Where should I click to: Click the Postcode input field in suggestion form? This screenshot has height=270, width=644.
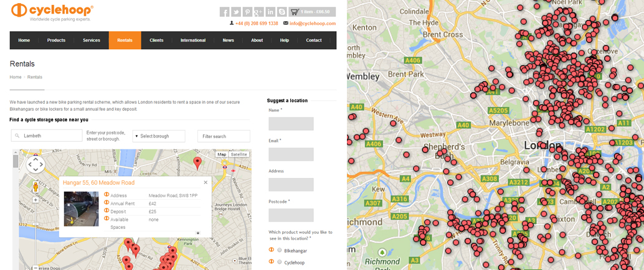pyautogui.click(x=291, y=215)
